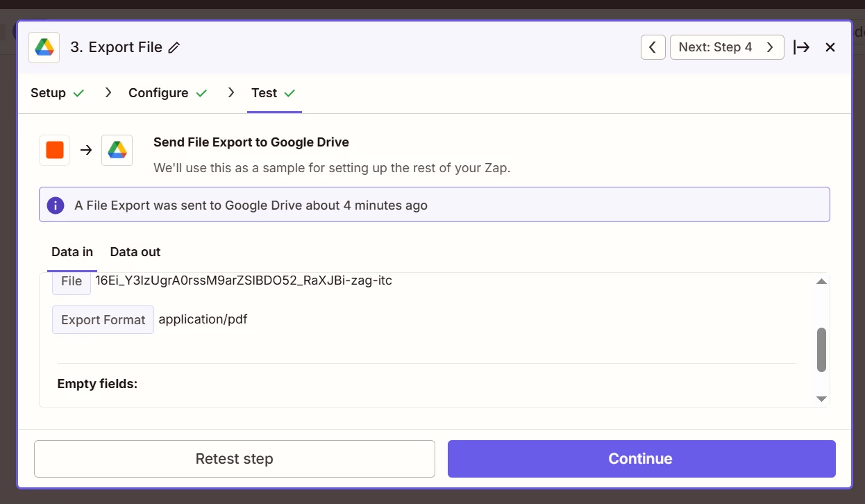
Task: Collapse panel with arrow-to-bar icon
Action: [802, 47]
